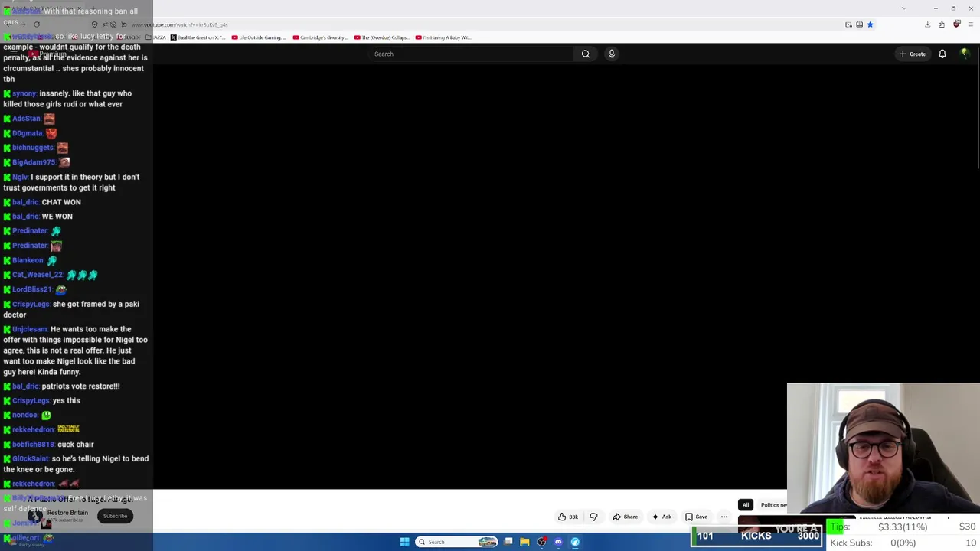Click CrispyLegs message 'yes this'

[67, 401]
